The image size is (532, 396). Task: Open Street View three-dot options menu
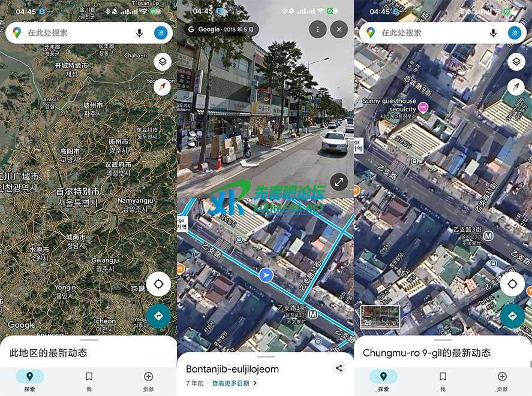pos(318,29)
